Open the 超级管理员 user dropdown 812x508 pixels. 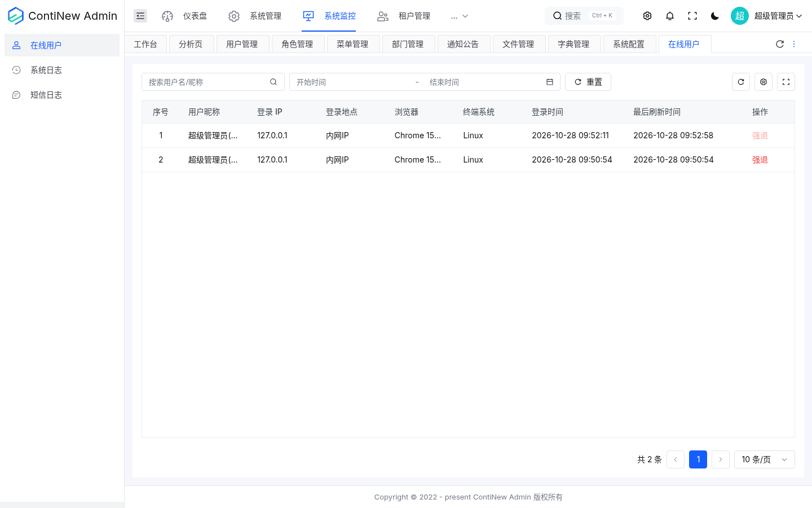coord(766,16)
